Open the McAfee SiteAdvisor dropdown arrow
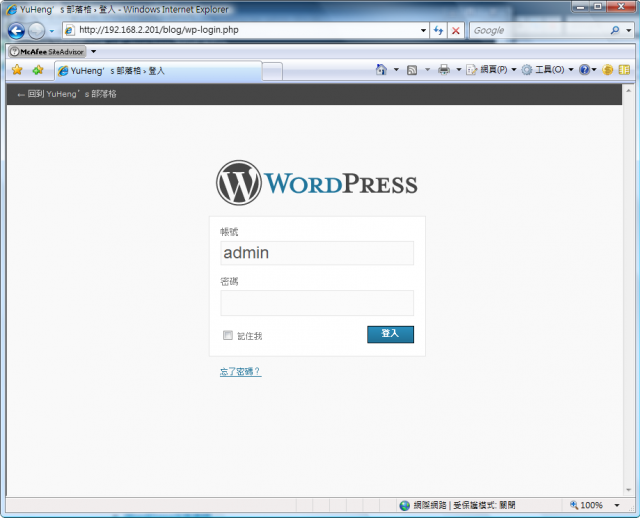This screenshot has width=640, height=518. [93, 51]
